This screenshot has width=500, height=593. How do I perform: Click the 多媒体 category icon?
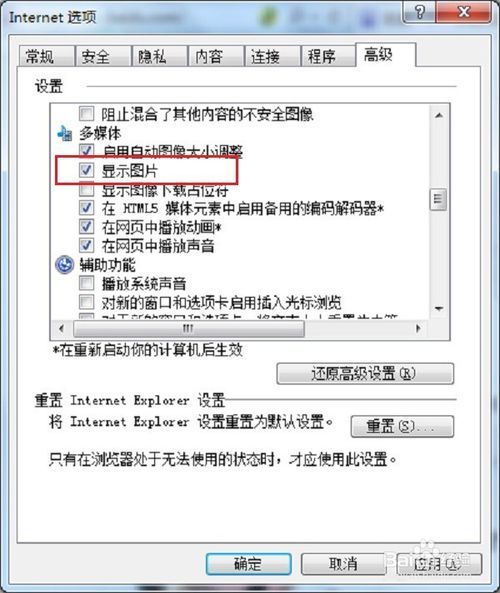(x=65, y=134)
